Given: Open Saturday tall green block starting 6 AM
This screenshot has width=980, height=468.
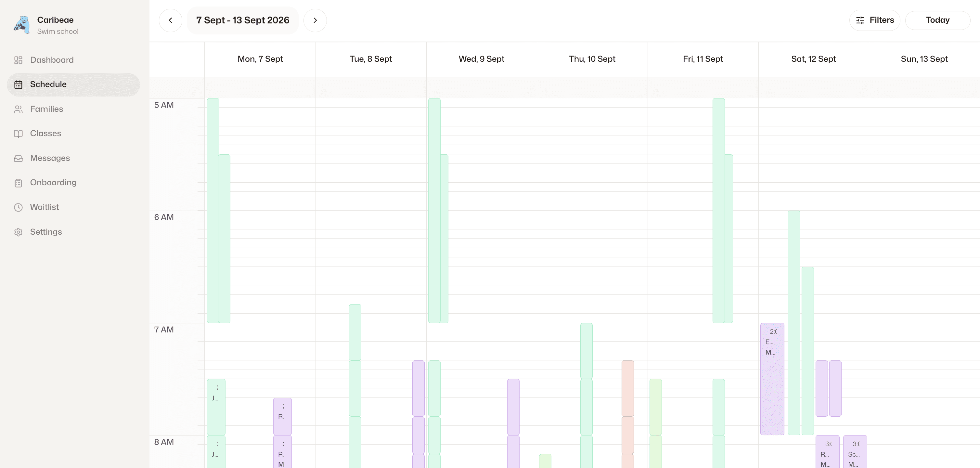Looking at the screenshot, I should (794, 323).
